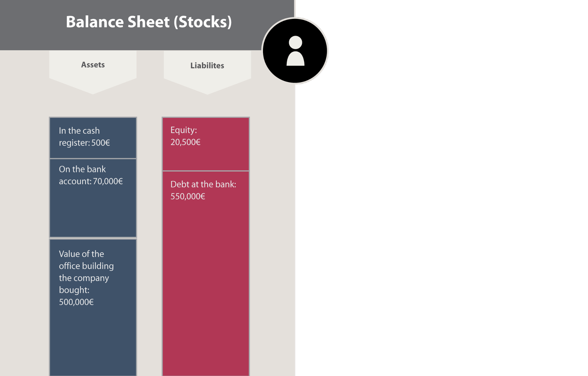Screen dimensions: 588x376
Task: Click the 500,000€ building value text
Action: pyautogui.click(x=76, y=302)
